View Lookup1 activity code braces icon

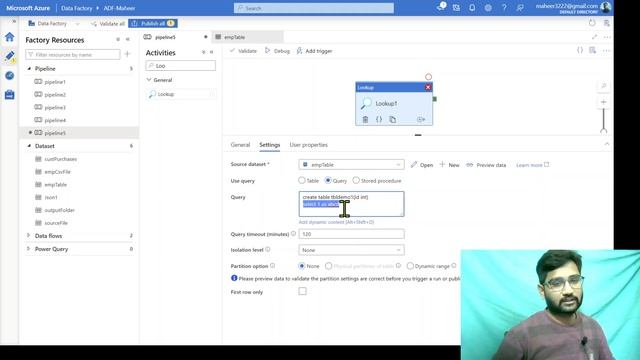379,120
